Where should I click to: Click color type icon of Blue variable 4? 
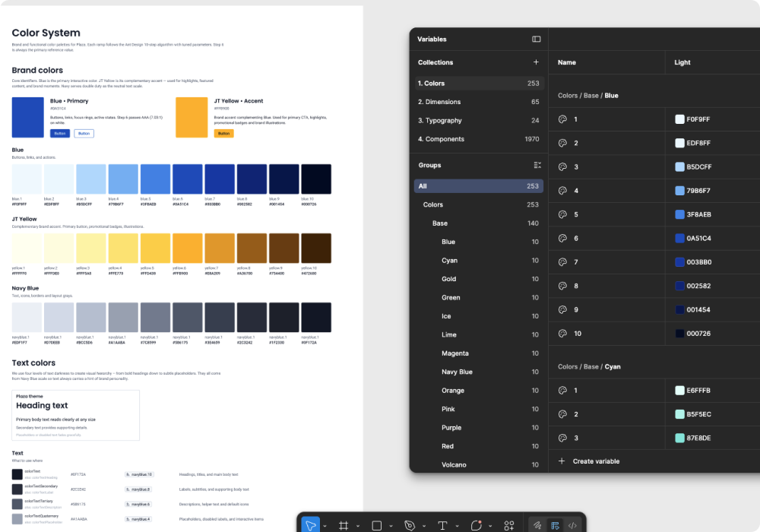pyautogui.click(x=562, y=191)
